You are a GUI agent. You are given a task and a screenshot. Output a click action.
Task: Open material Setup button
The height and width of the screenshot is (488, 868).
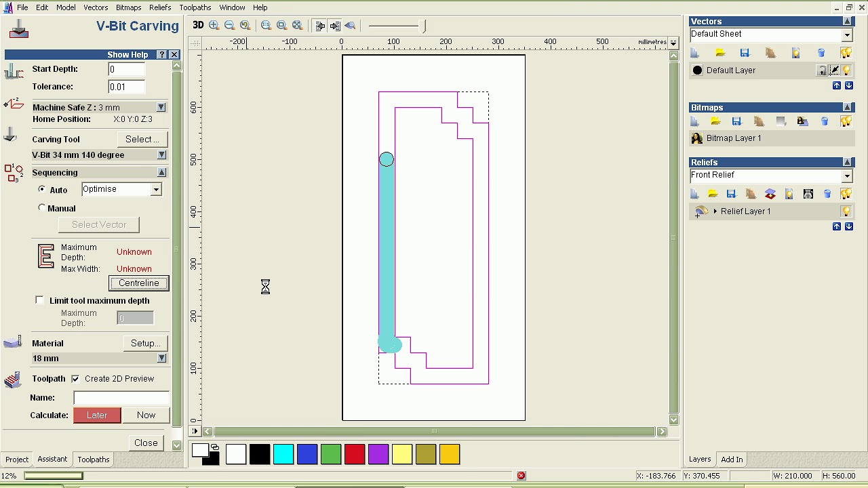pyautogui.click(x=145, y=343)
